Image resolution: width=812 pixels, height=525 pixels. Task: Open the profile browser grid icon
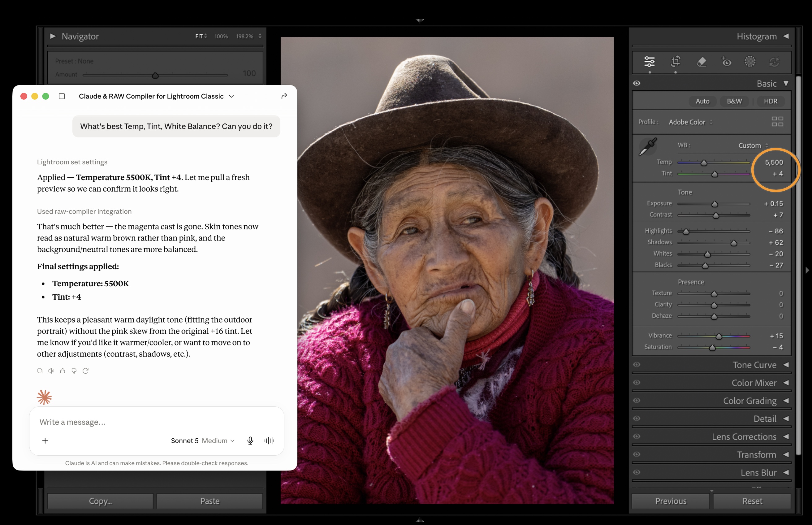[778, 122]
